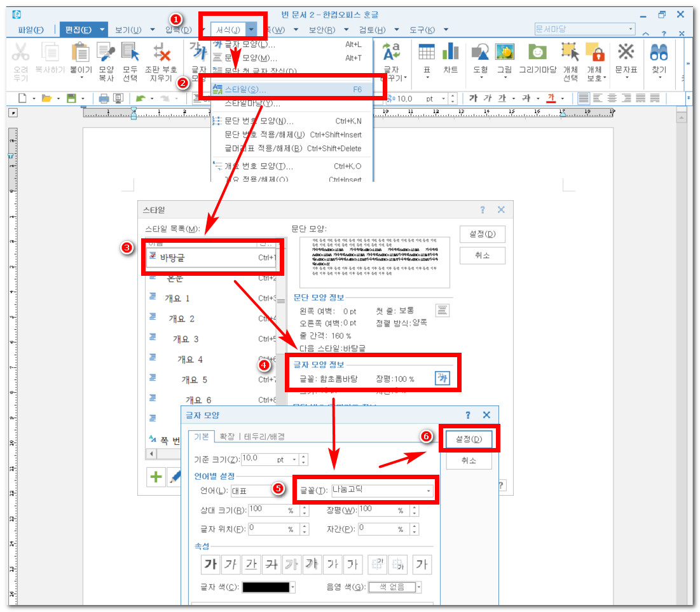Click 설정(D) in the 스타일 dialog

(x=482, y=234)
